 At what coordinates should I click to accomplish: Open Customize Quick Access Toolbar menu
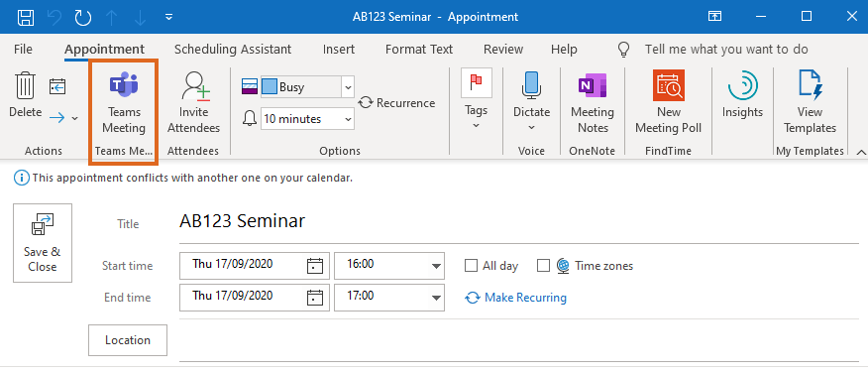click(x=168, y=17)
